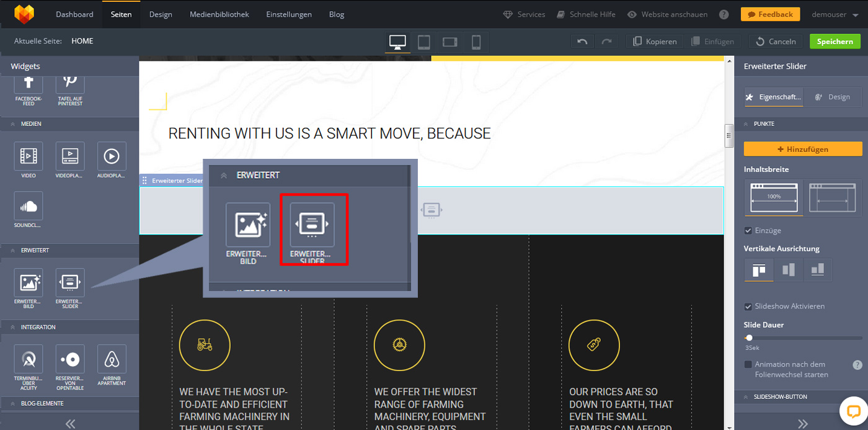Open the help question mark icon

pyautogui.click(x=724, y=14)
